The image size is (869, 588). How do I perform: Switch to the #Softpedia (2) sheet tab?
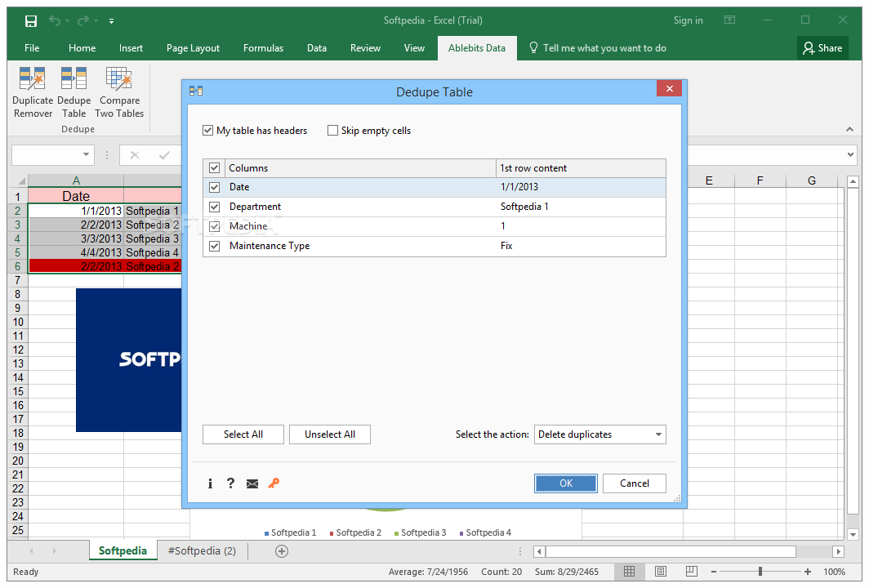tap(202, 551)
